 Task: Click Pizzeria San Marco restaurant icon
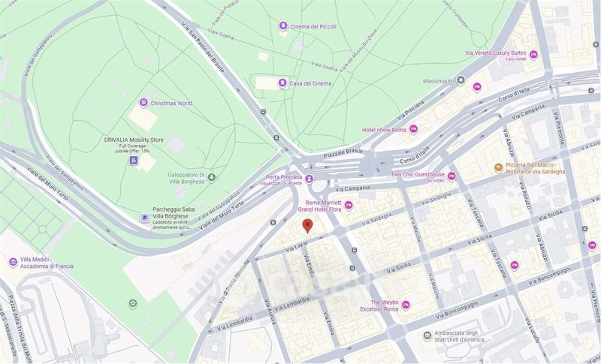(498, 167)
